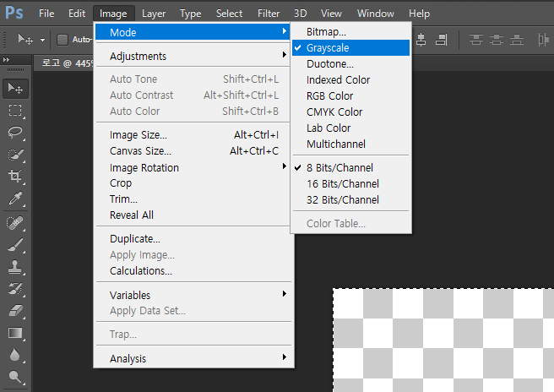Open the tool preset dropdown arrow

[42, 40]
